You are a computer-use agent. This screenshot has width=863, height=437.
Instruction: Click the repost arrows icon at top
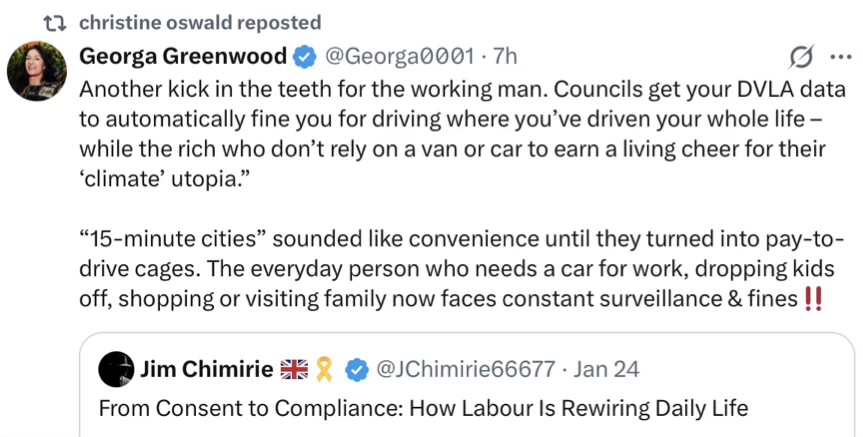(55, 22)
